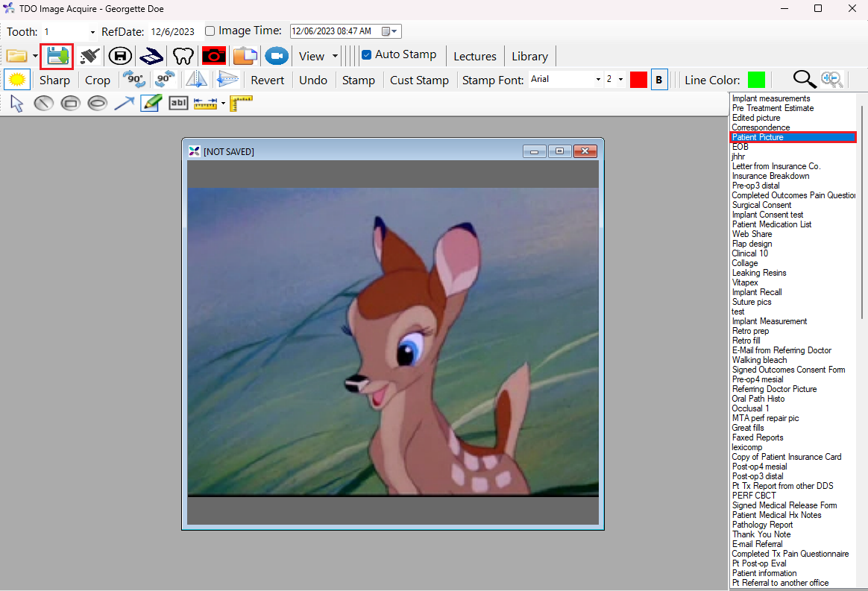Click the scanner acquire icon

click(151, 56)
